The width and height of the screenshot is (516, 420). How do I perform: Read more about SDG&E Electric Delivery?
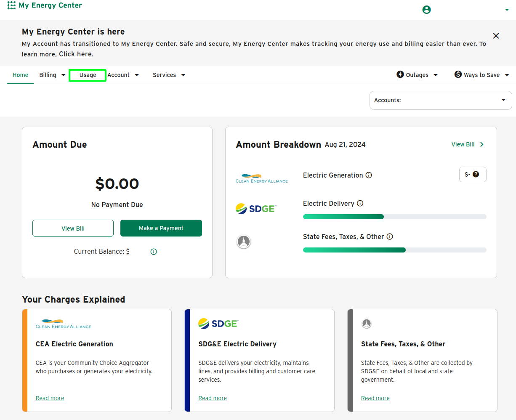213,398
